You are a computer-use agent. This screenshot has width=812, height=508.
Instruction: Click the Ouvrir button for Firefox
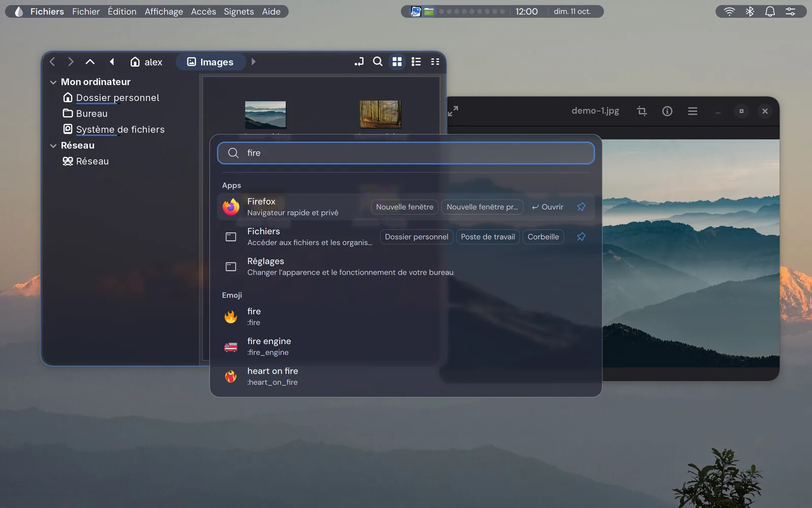pyautogui.click(x=548, y=207)
